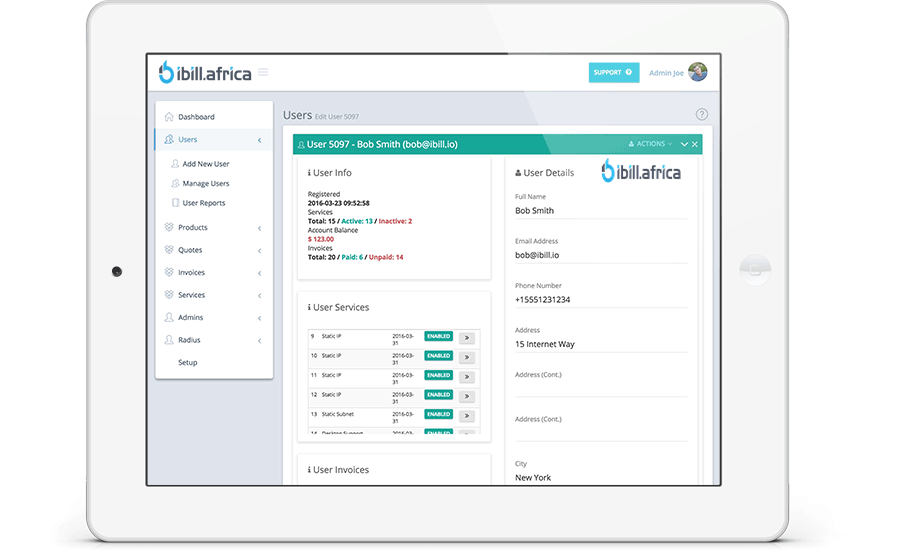The height and width of the screenshot is (551, 912).
Task: Click ENABLED badge for service 12
Action: [x=439, y=394]
